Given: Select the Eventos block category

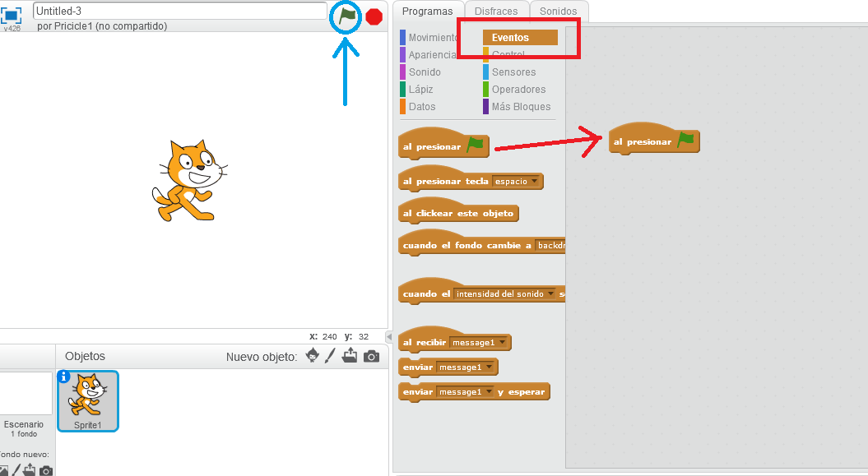Looking at the screenshot, I should (x=520, y=38).
